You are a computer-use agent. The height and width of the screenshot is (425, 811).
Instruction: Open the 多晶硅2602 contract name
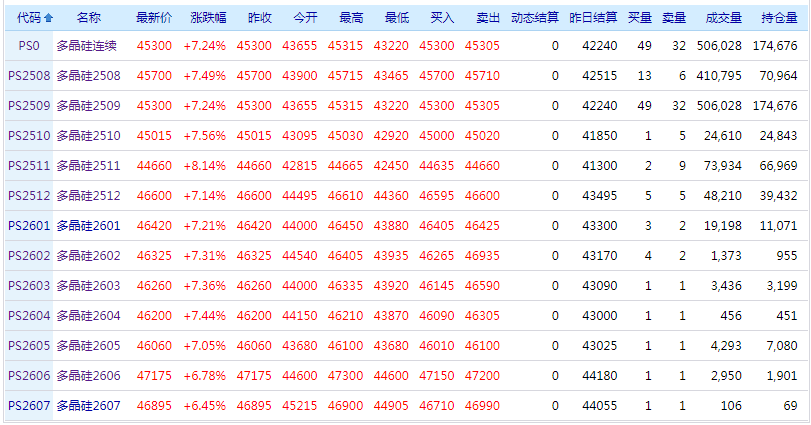[88, 255]
